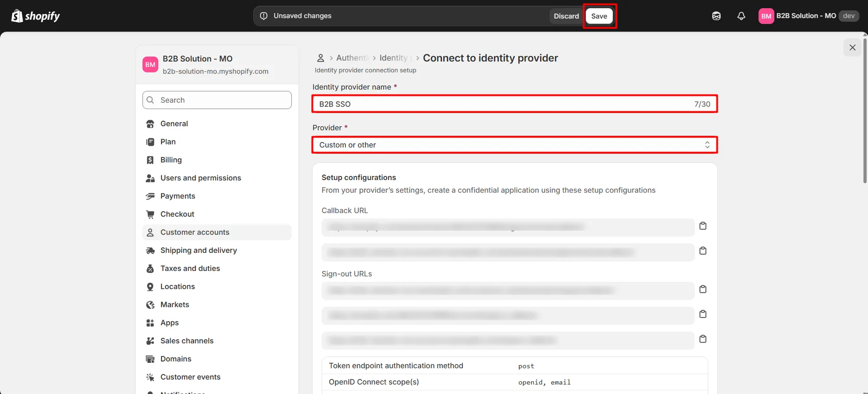
Task: Open Plan settings
Action: tap(217, 142)
